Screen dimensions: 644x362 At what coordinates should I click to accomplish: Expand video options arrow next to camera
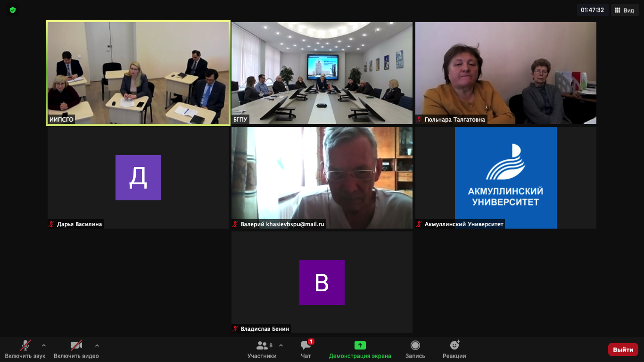point(97,345)
